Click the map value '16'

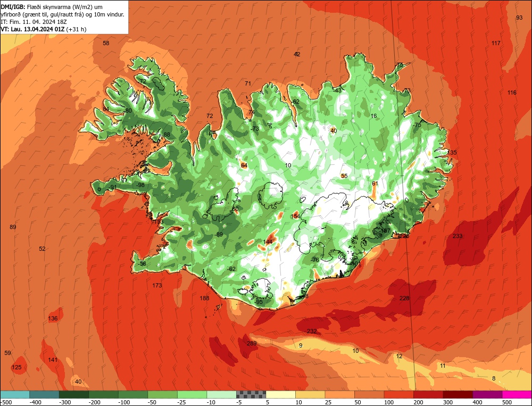pyautogui.click(x=373, y=116)
